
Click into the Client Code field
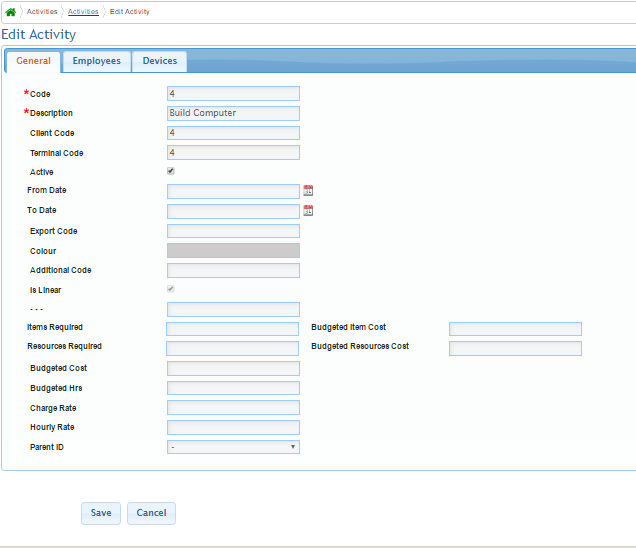(233, 133)
